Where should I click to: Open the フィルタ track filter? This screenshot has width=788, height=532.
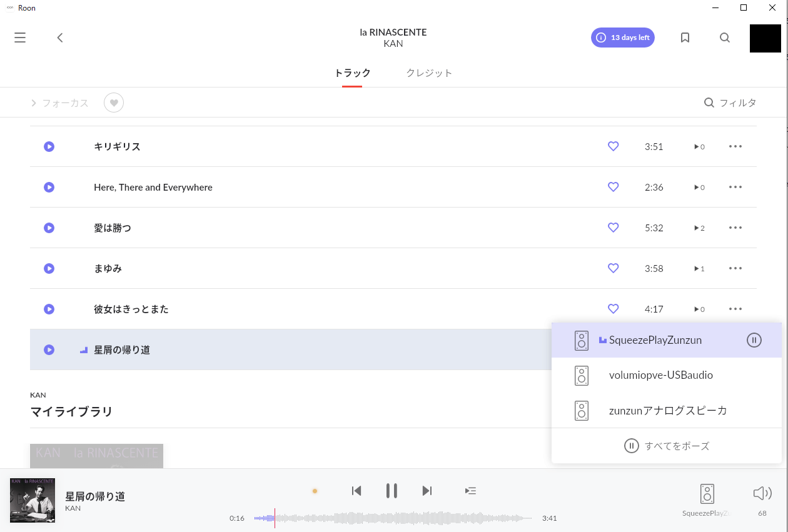tap(730, 103)
